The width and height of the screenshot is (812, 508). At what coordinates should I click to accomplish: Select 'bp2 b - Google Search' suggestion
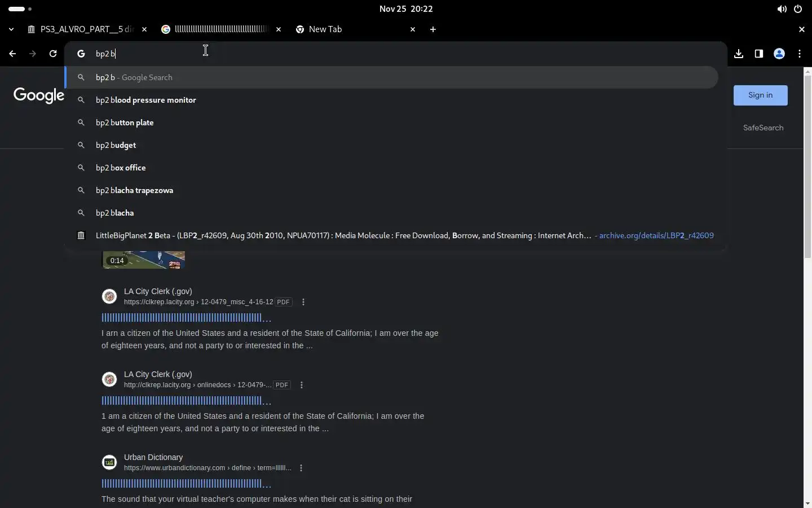pyautogui.click(x=391, y=77)
